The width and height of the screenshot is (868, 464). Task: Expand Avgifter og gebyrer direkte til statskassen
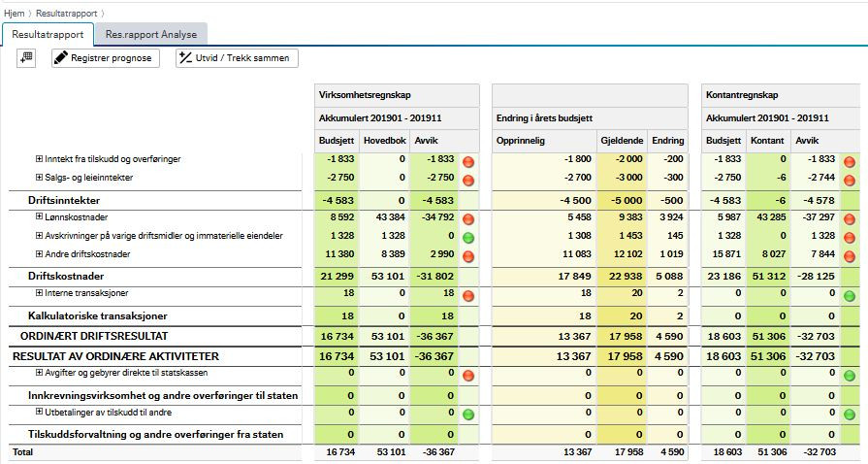[39, 373]
